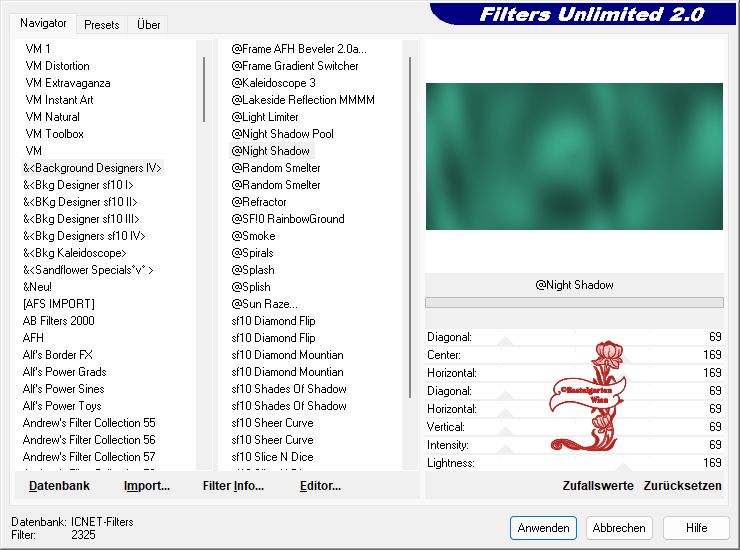Select VM Toolbox category

(x=55, y=134)
